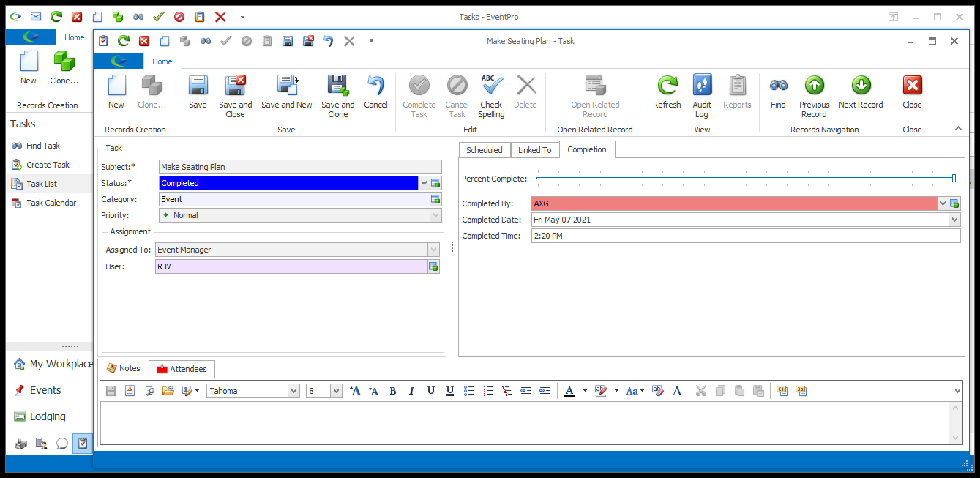980x478 pixels.
Task: Click the green clone cubes in the Tasks window quick access bar
Action: (x=117, y=16)
